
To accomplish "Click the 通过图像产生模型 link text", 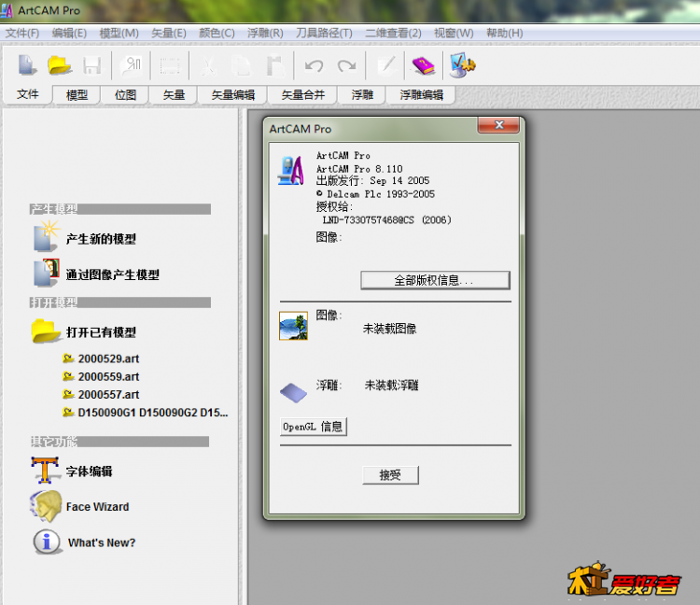I will [113, 274].
